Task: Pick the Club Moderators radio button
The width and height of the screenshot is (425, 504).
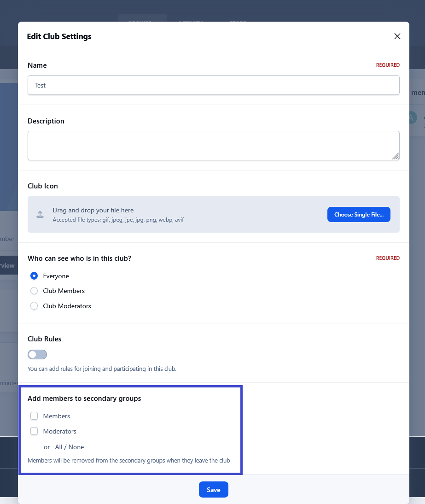Action: tap(34, 306)
